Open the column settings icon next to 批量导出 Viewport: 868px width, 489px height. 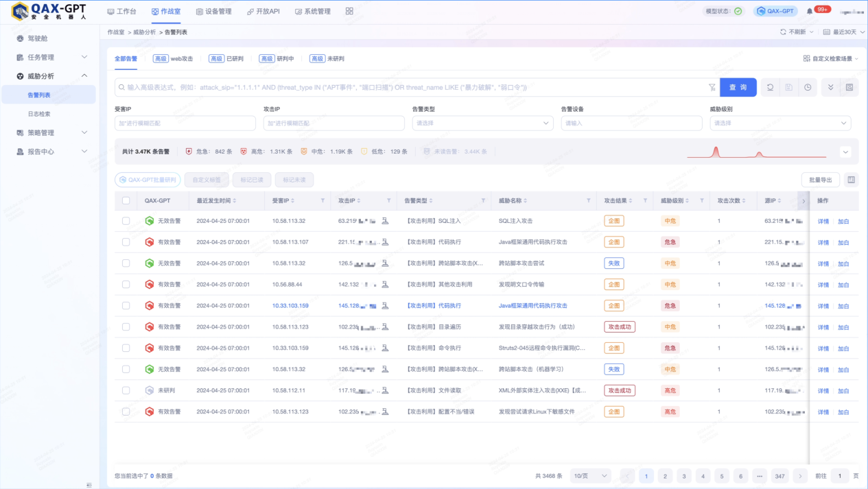(852, 180)
